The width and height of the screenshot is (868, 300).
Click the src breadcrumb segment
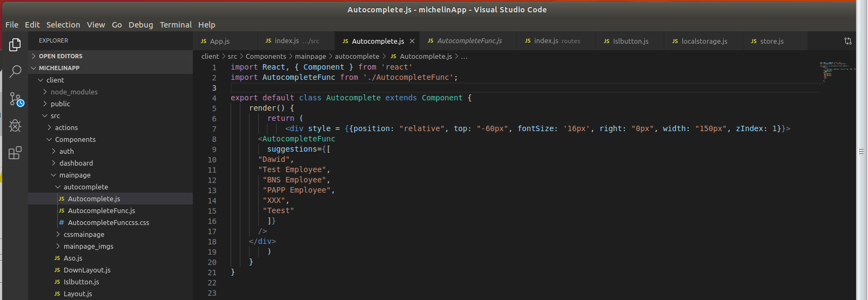(232, 57)
